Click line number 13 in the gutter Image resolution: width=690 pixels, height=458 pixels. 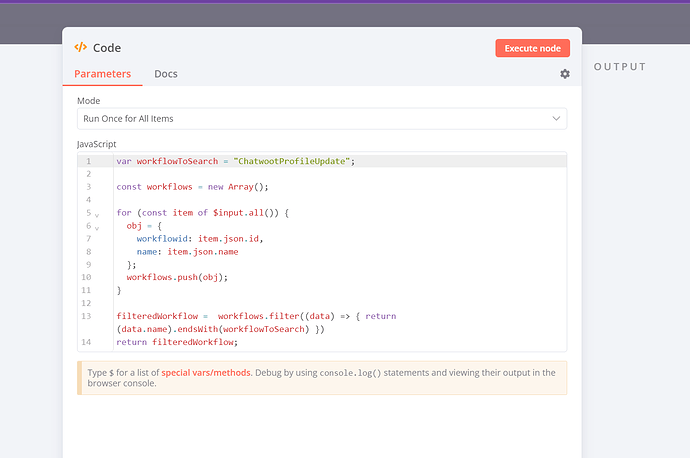point(88,316)
